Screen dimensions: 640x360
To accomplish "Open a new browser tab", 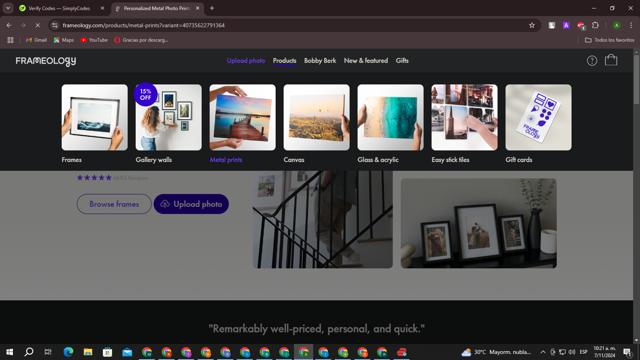I will coord(212,8).
